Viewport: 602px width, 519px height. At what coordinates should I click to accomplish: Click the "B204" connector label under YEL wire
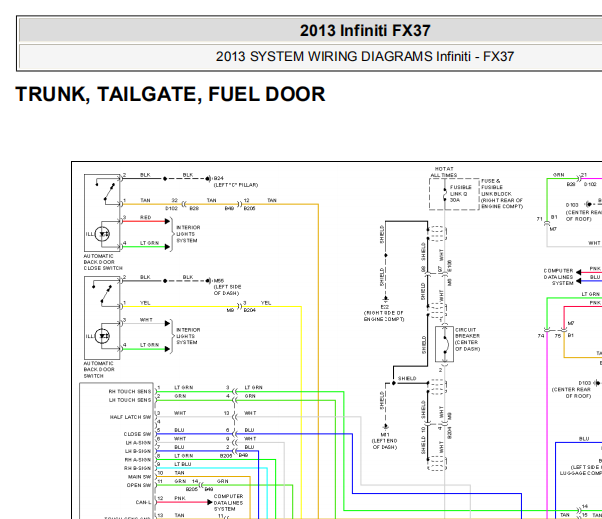(x=250, y=310)
